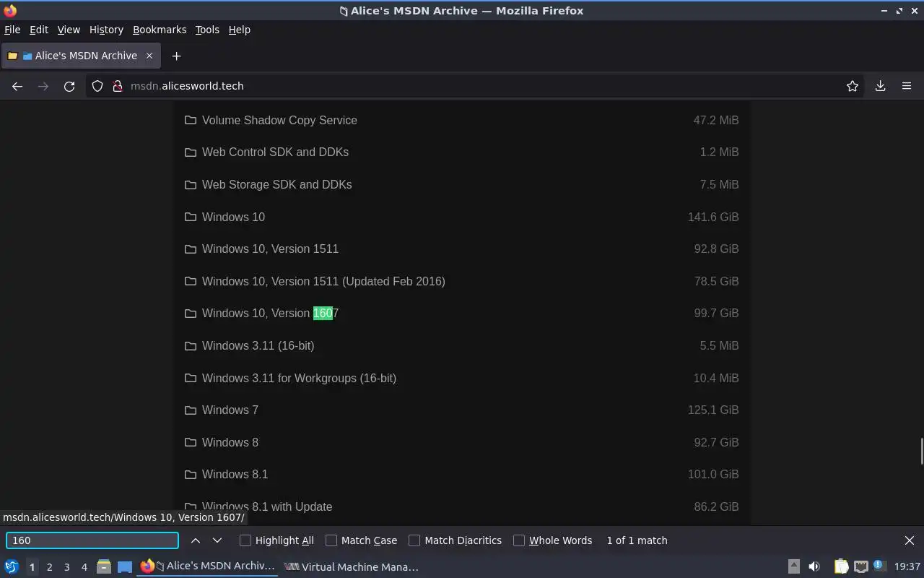Screen dimensions: 924x578
Task: Enable the Whole Words checkbox
Action: point(519,540)
